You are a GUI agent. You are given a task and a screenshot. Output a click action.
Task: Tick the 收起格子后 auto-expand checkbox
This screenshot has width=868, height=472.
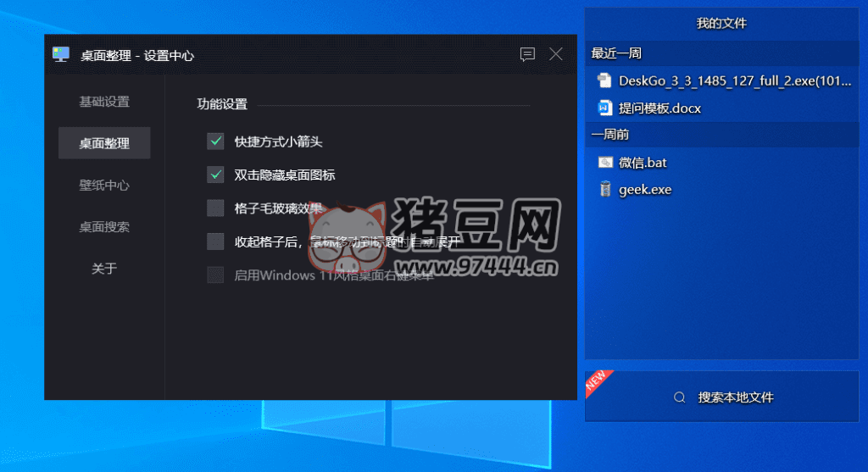tap(215, 242)
